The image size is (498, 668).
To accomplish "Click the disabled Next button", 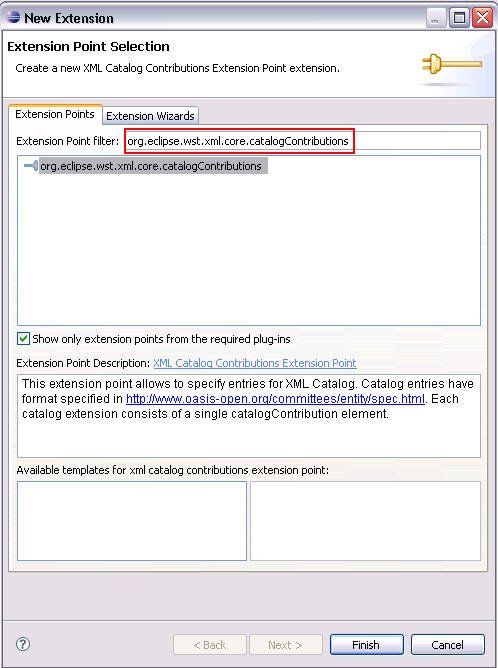I will (285, 645).
